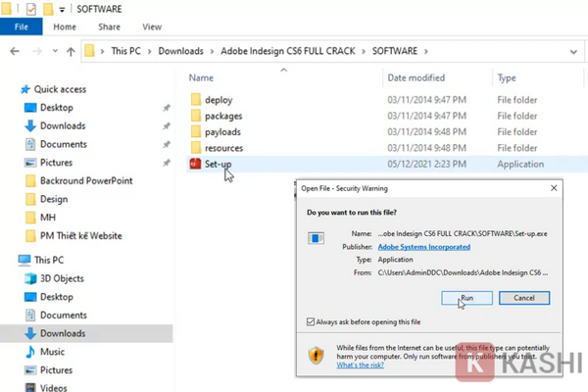Viewport: 588px width, 392px height.
Task: Sort by the Date modified column header
Action: (416, 78)
